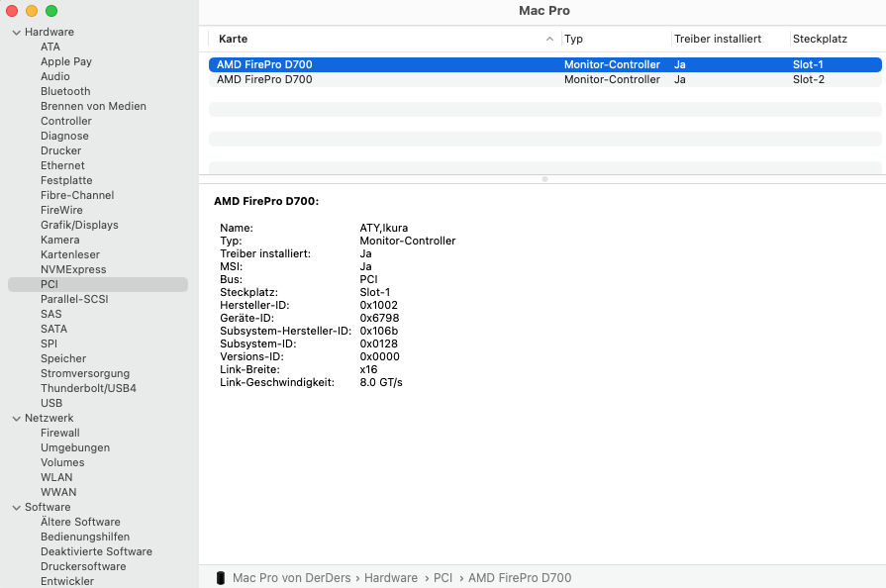Click AMD FirePro D700 in path bar

tap(520, 578)
